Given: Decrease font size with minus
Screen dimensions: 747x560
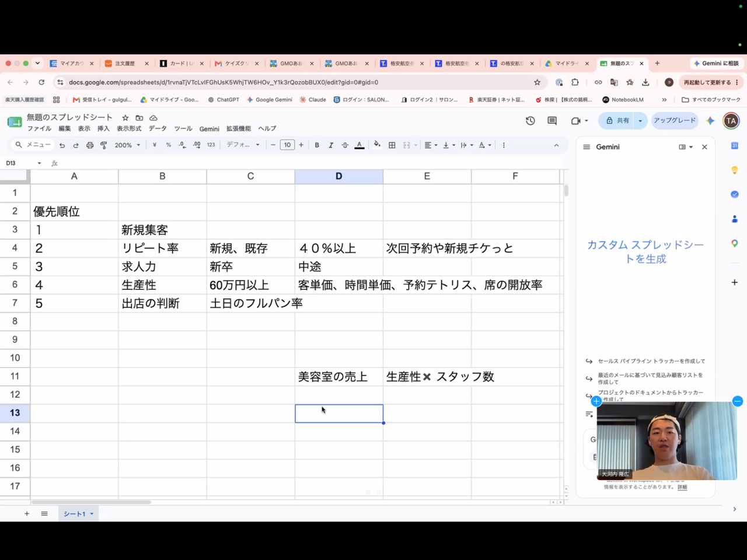Looking at the screenshot, I should (273, 145).
